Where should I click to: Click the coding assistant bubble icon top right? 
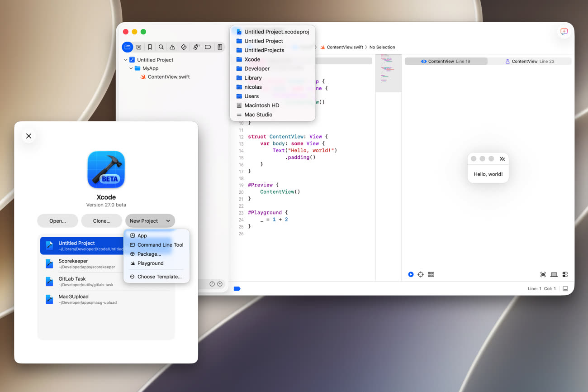click(x=564, y=32)
